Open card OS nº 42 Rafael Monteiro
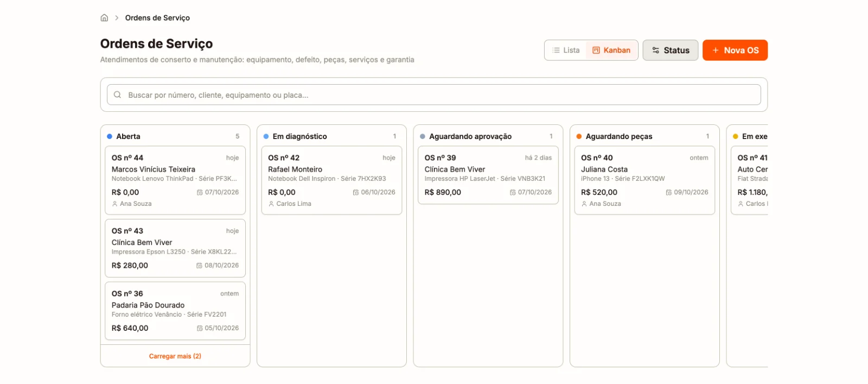 pos(331,180)
